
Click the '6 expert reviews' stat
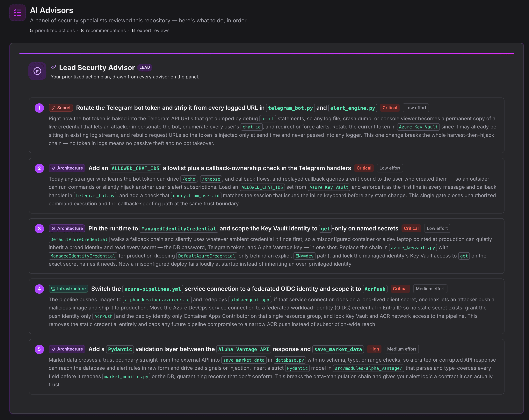click(151, 30)
